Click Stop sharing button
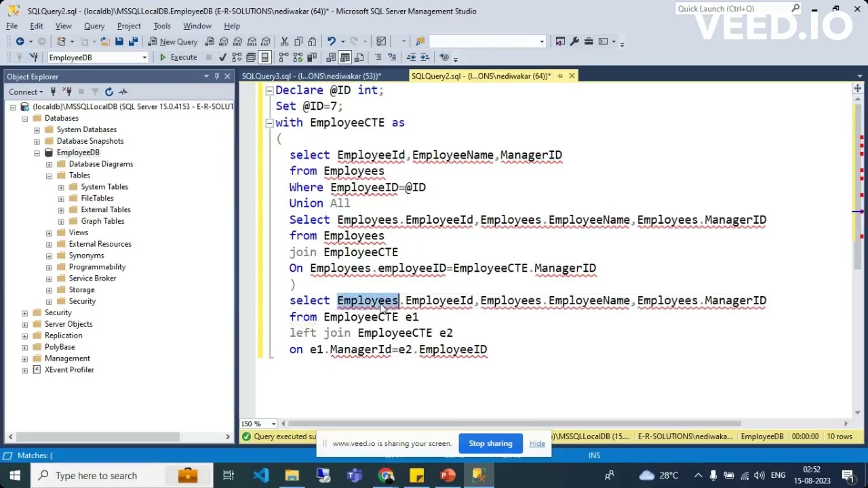 pos(490,443)
